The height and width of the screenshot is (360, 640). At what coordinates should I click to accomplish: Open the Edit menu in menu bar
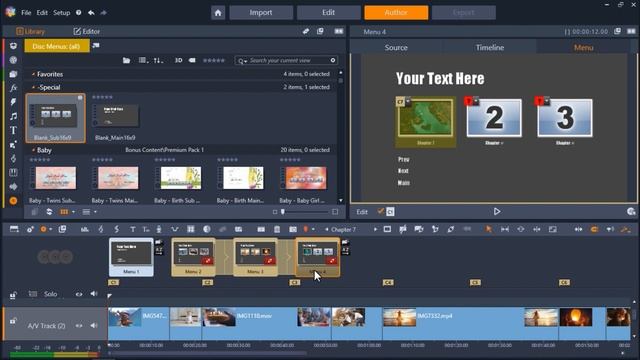(42, 13)
